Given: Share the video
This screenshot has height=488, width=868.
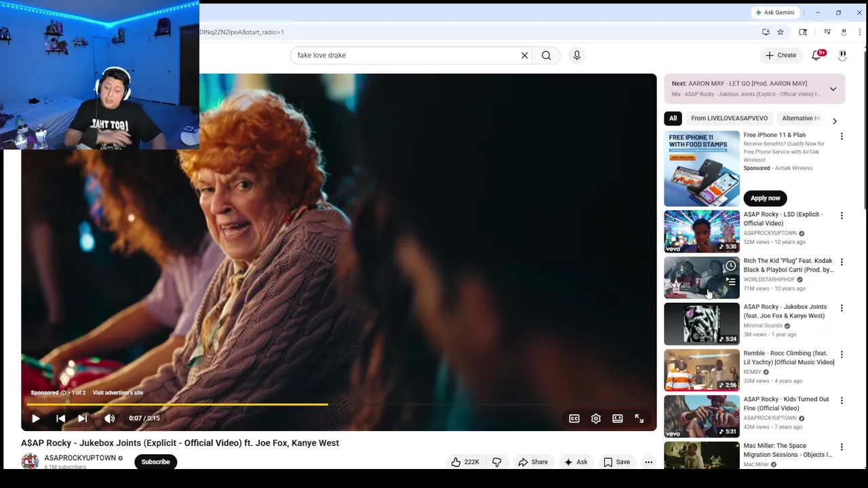Looking at the screenshot, I should click(533, 462).
